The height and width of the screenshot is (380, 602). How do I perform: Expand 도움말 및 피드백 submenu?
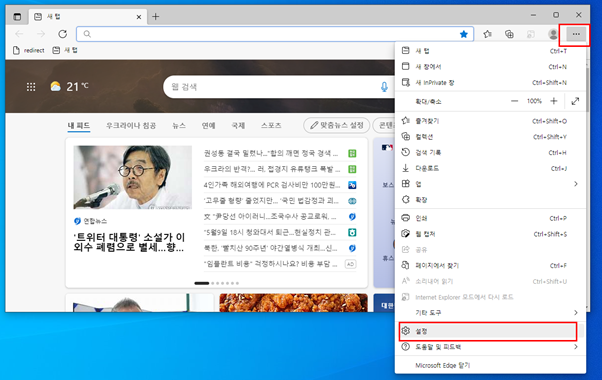point(490,347)
